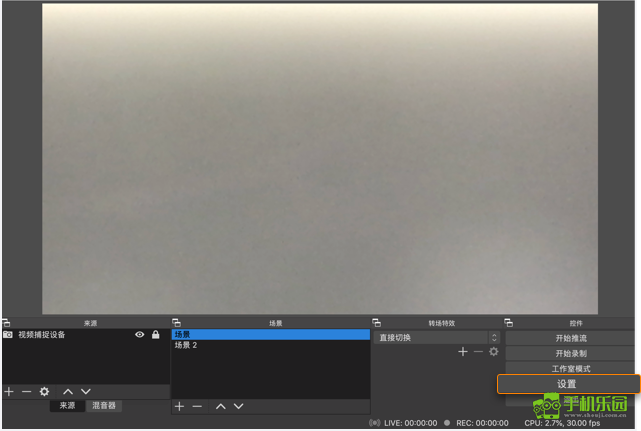Move scene down in the list

239,406
